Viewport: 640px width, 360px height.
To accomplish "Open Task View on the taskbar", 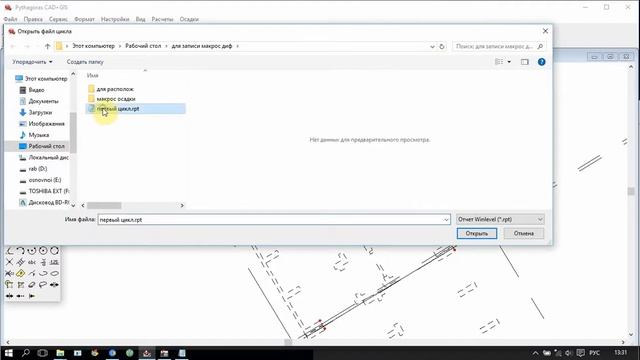I will click(x=42, y=353).
